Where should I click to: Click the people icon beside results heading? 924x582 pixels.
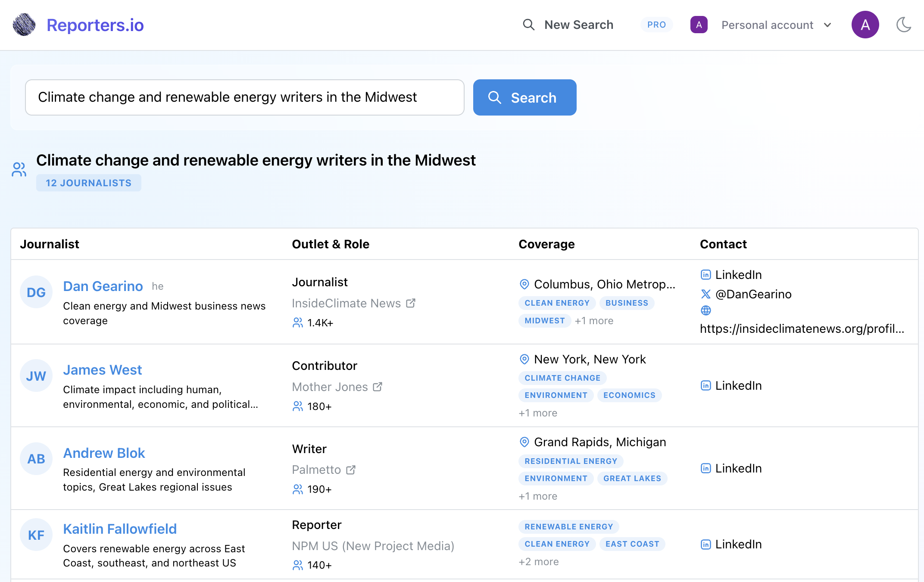(x=19, y=169)
